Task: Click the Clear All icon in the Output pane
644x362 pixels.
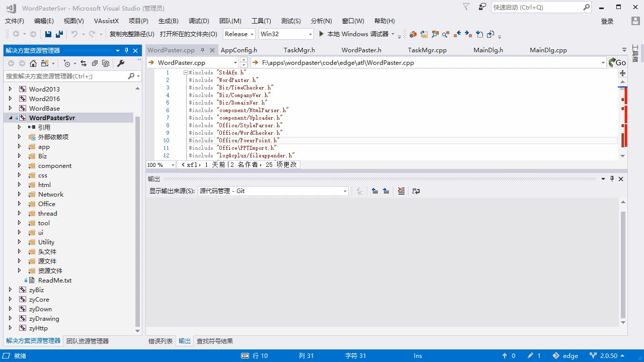Action: (x=401, y=191)
